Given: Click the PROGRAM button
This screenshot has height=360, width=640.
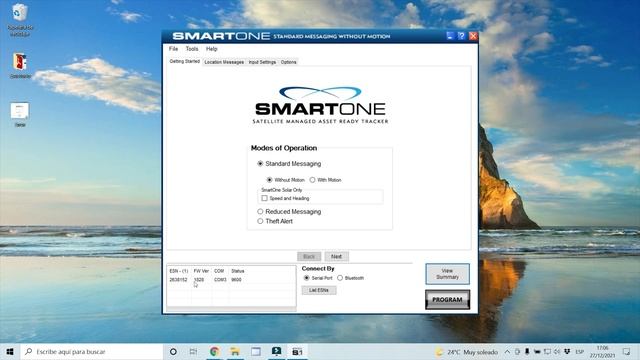Looking at the screenshot, I should pyautogui.click(x=447, y=300).
